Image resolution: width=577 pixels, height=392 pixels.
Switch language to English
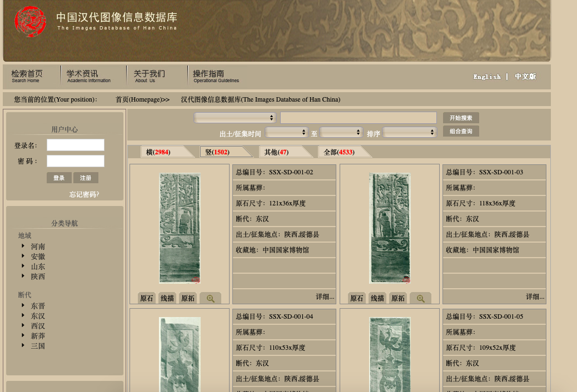point(487,77)
